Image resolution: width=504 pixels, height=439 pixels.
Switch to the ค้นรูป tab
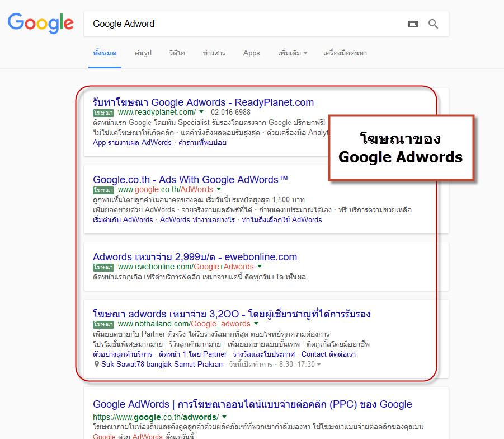(x=143, y=53)
